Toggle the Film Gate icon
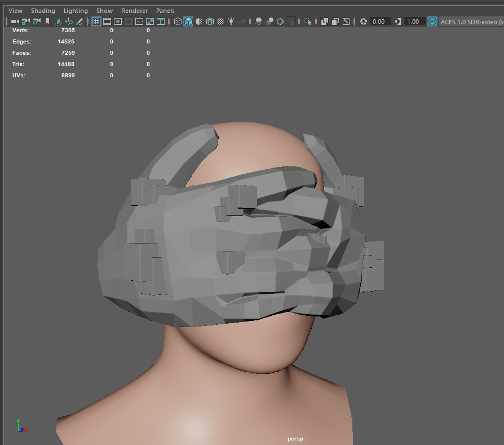The height and width of the screenshot is (445, 504). (107, 21)
